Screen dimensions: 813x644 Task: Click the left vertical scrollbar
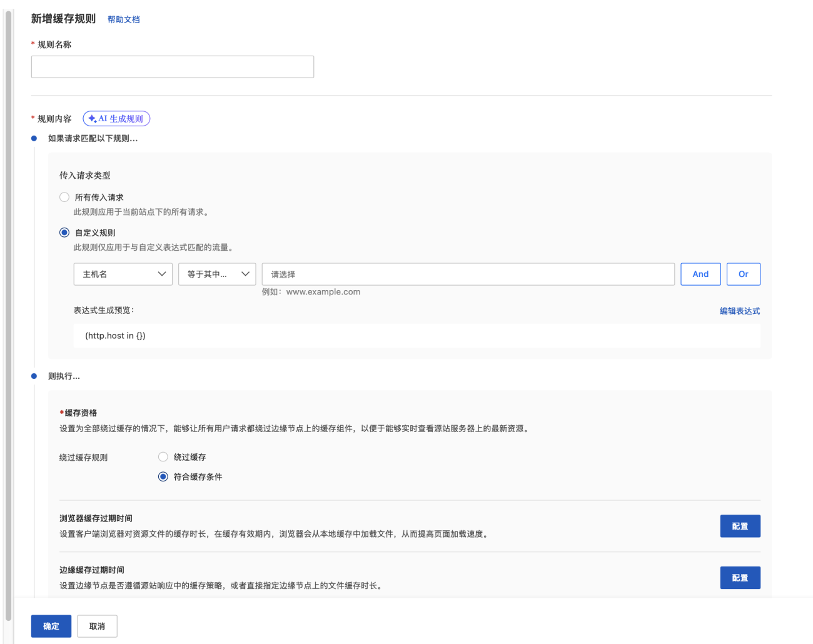8,313
